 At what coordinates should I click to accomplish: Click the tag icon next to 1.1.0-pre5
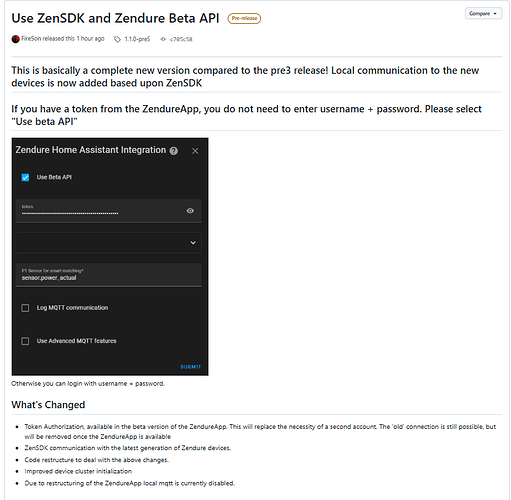pos(117,39)
